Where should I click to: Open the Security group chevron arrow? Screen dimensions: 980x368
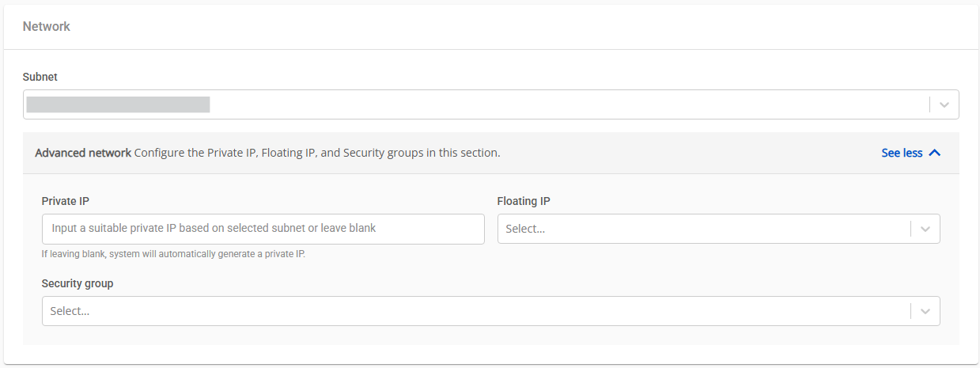tap(925, 311)
